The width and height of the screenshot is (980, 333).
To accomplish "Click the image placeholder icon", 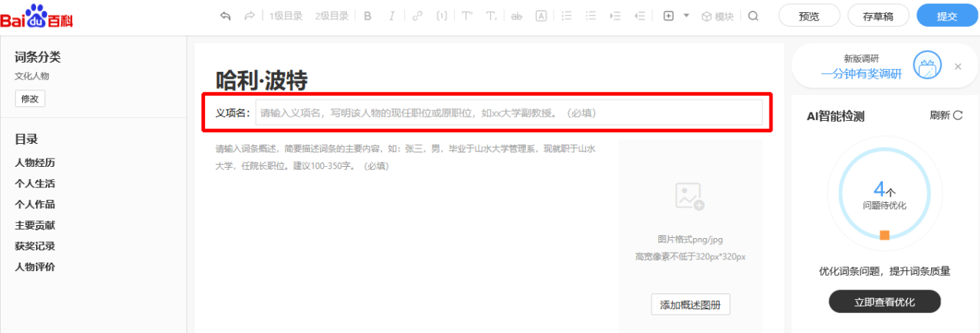I will point(690,197).
